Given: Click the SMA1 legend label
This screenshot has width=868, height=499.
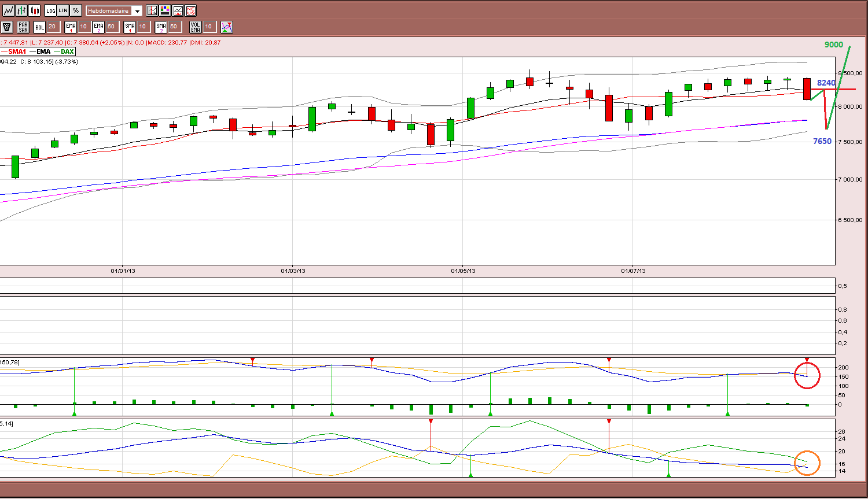Looking at the screenshot, I should pyautogui.click(x=17, y=51).
